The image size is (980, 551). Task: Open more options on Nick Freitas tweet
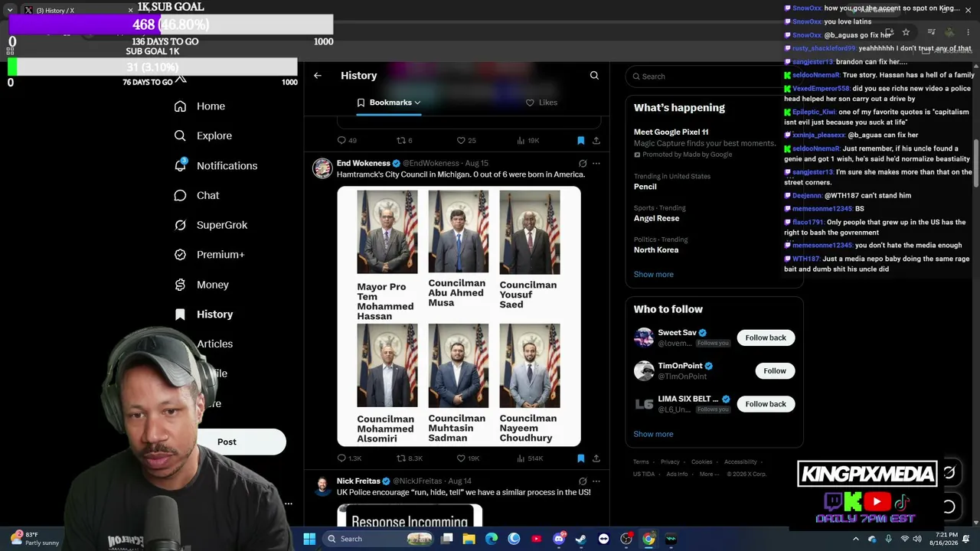pyautogui.click(x=596, y=481)
